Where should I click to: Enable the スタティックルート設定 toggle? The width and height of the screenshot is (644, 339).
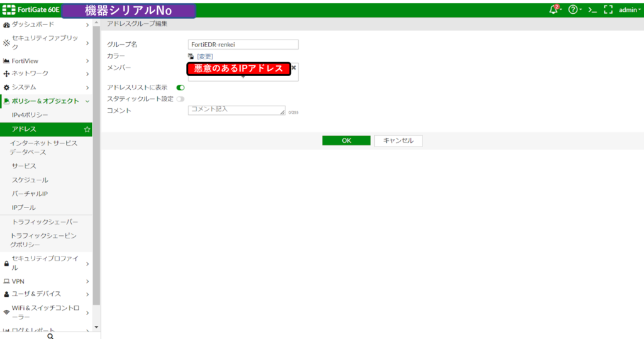pyautogui.click(x=180, y=99)
